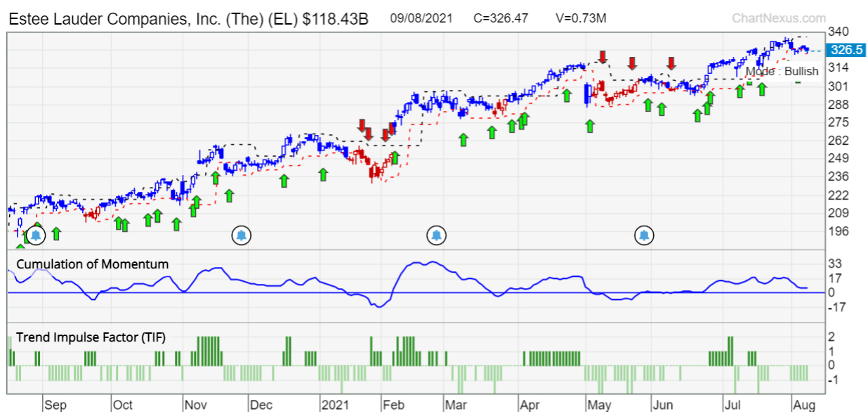This screenshot has width=868, height=416.
Task: Click the Jun month label on time axis
Action: click(662, 405)
